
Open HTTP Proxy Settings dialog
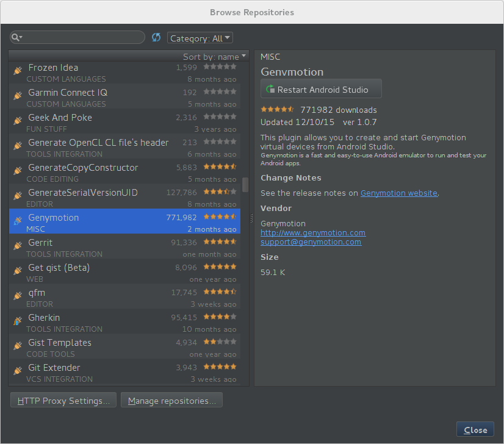63,400
